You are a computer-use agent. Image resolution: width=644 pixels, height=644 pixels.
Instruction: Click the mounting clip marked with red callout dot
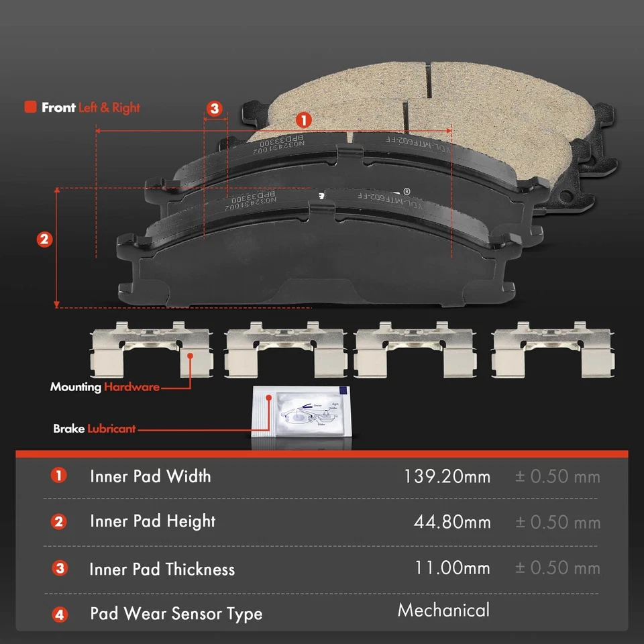[151, 350]
